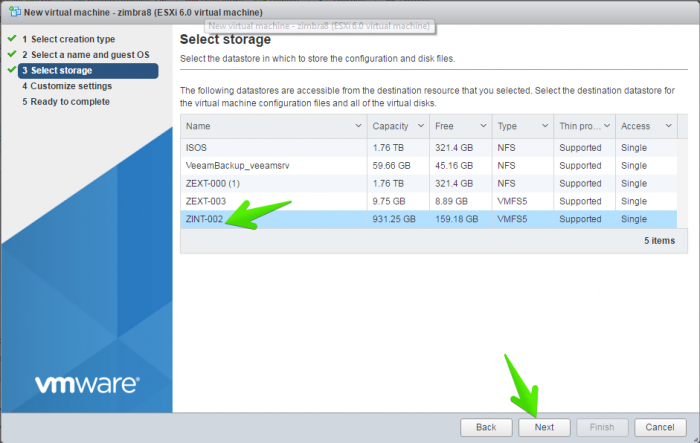This screenshot has width=700, height=443.
Task: Click the Cancel button
Action: pos(660,427)
